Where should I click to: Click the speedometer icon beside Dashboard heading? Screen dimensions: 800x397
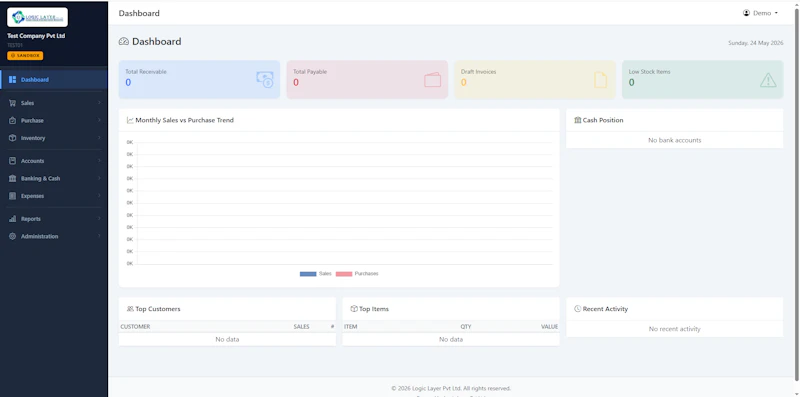point(123,41)
